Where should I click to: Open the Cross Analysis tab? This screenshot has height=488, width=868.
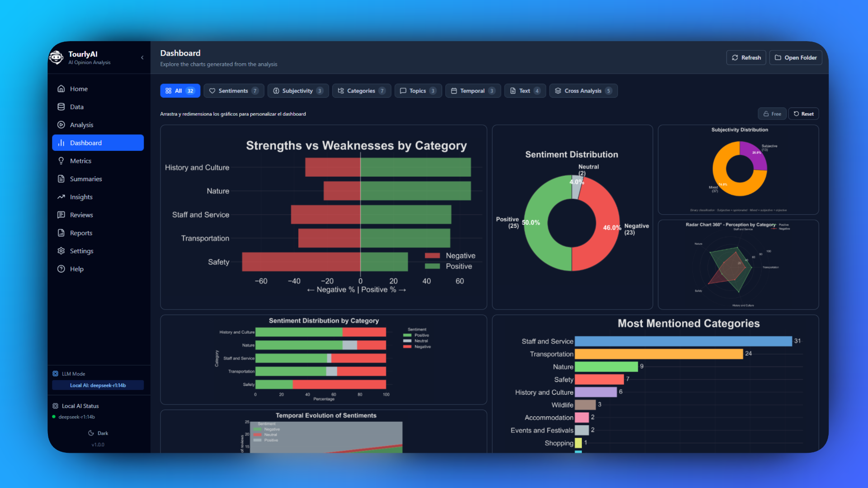(583, 90)
